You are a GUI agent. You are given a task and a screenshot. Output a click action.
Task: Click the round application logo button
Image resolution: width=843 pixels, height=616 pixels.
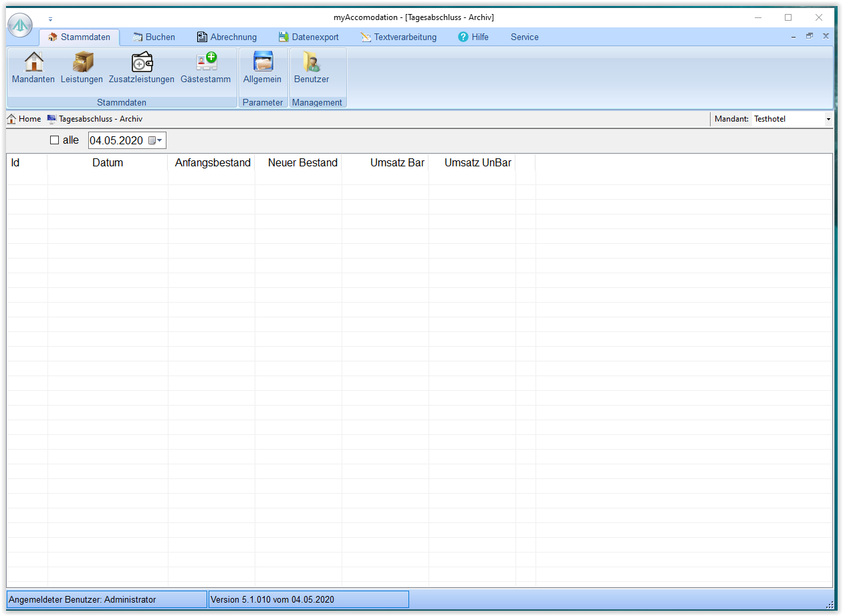20,25
